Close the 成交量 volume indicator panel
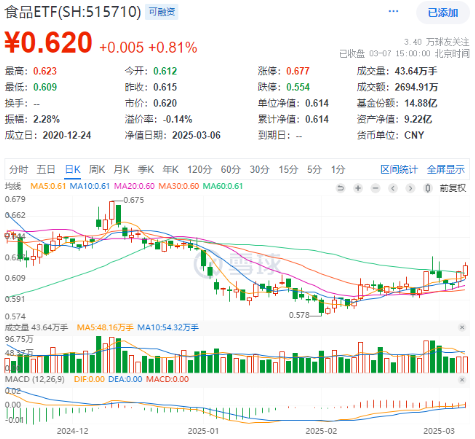The height and width of the screenshot is (439, 475). 462,327
